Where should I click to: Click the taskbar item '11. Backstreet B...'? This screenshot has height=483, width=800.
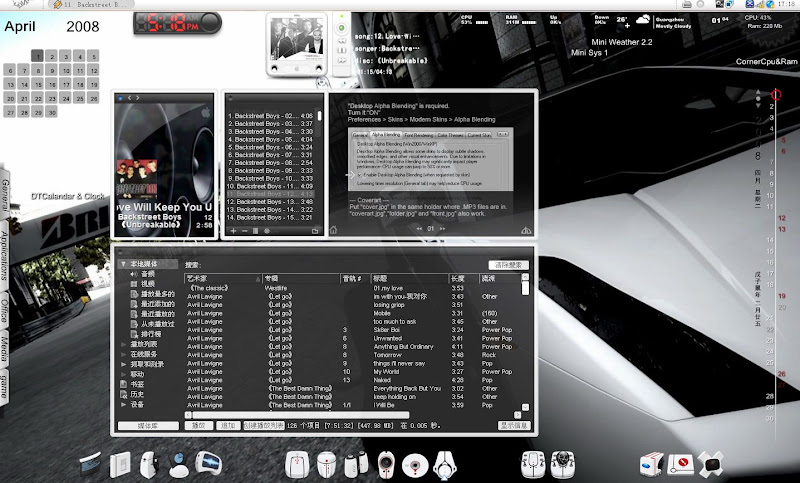[x=91, y=5]
